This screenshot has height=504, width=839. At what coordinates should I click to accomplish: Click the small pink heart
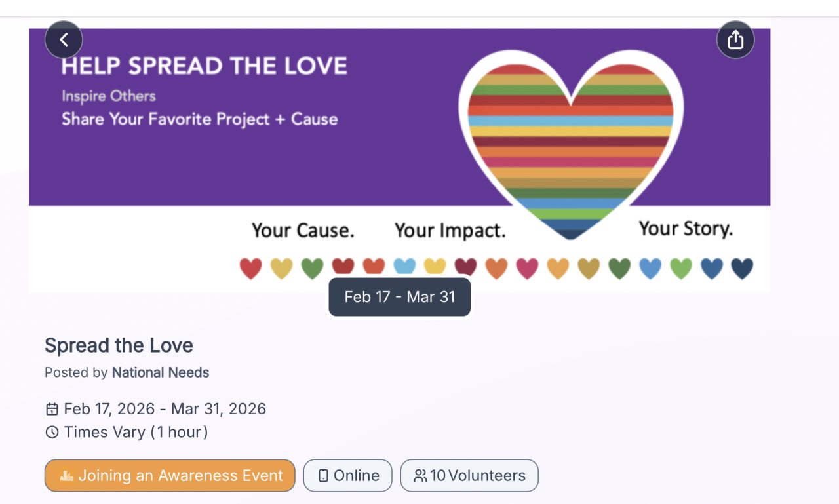(x=527, y=268)
